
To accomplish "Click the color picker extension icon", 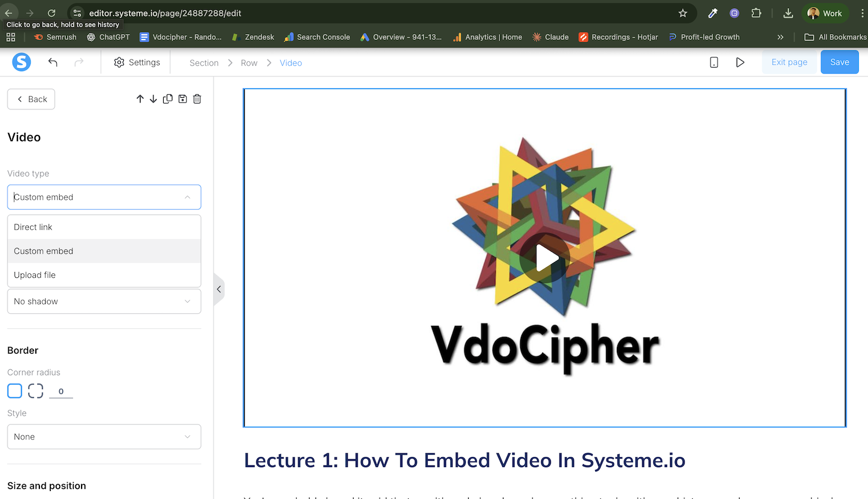I will [x=713, y=13].
